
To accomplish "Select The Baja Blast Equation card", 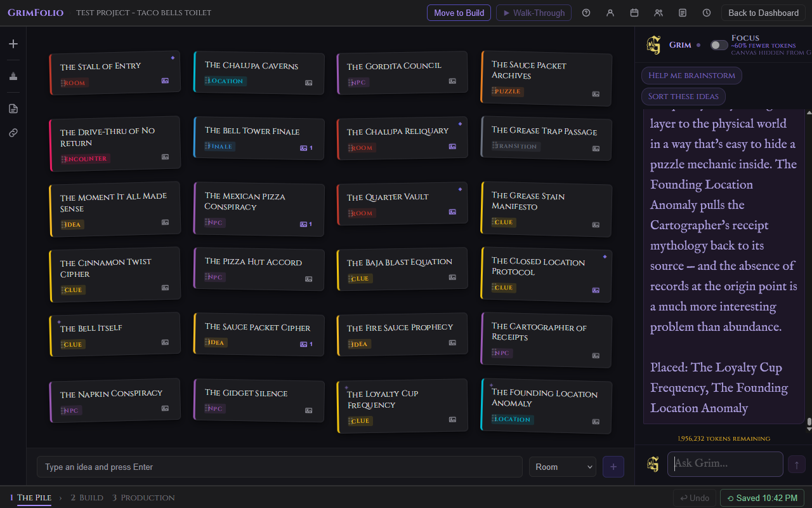I will 402,270.
